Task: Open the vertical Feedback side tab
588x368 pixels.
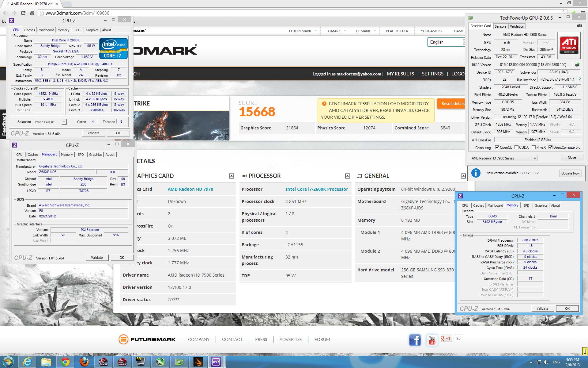Action: (3, 124)
